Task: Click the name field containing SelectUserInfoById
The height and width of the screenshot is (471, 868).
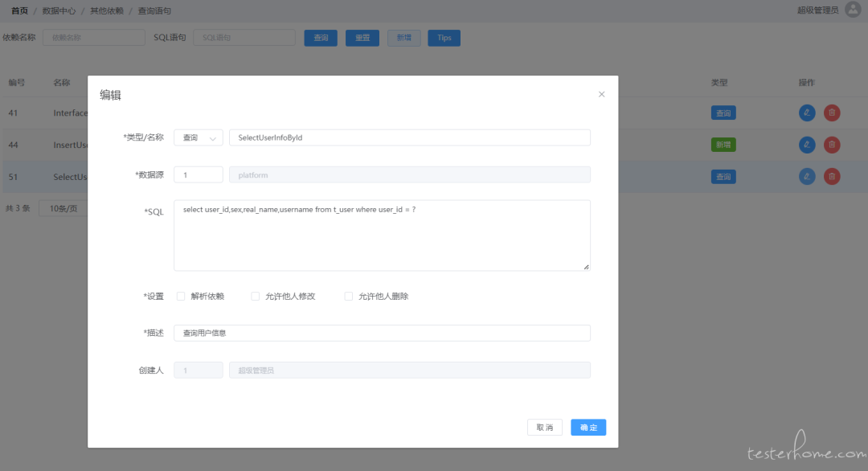Action: 410,137
